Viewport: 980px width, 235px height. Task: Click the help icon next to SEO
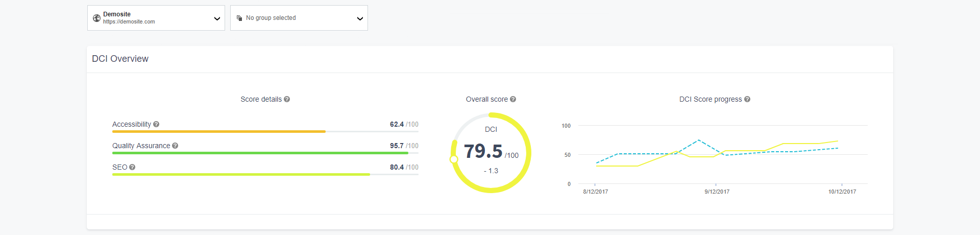(132, 167)
